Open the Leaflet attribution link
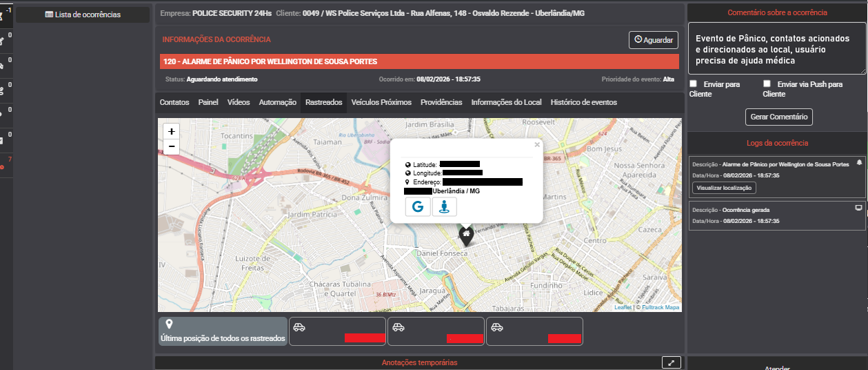This screenshot has height=370, width=868. click(623, 307)
